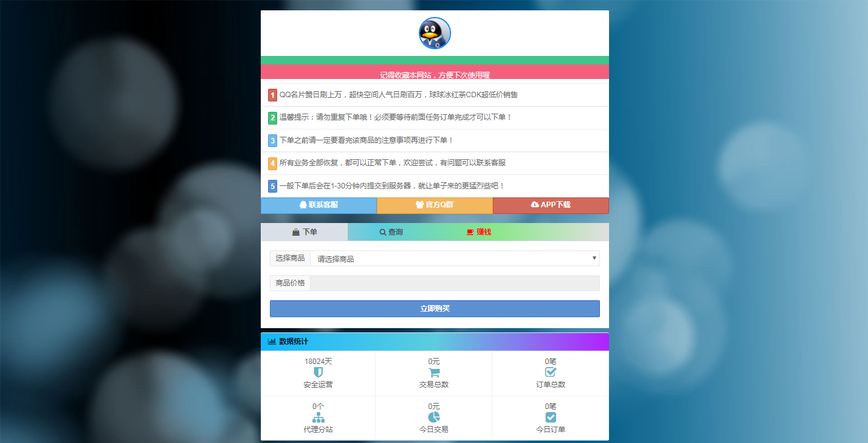Viewport: 868px width, 443px height.
Task: Open the 赚钱 tab
Action: tap(478, 232)
